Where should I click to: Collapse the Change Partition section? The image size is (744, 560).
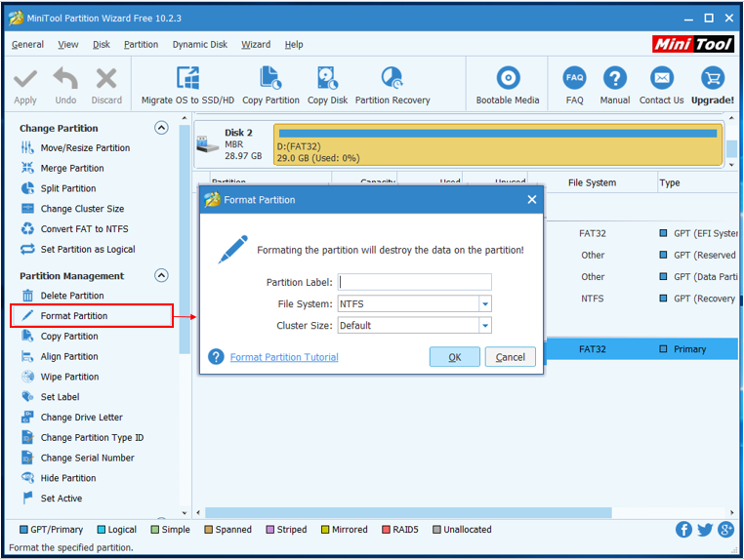(161, 128)
